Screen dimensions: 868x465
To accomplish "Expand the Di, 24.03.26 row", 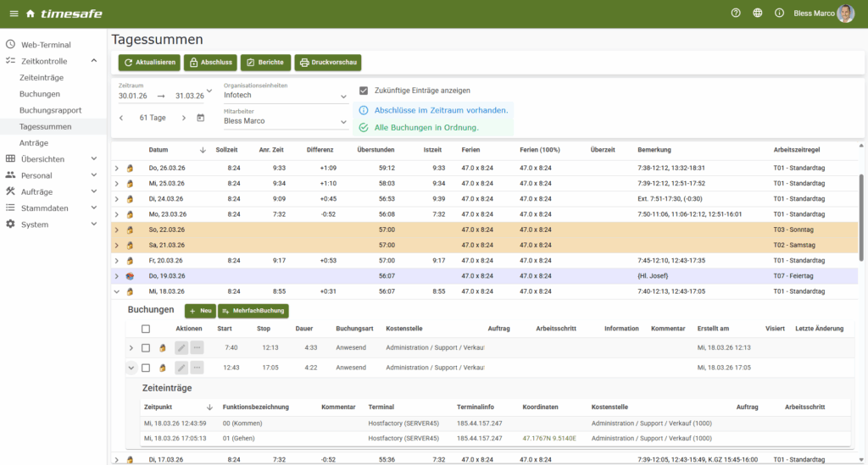I will [117, 199].
